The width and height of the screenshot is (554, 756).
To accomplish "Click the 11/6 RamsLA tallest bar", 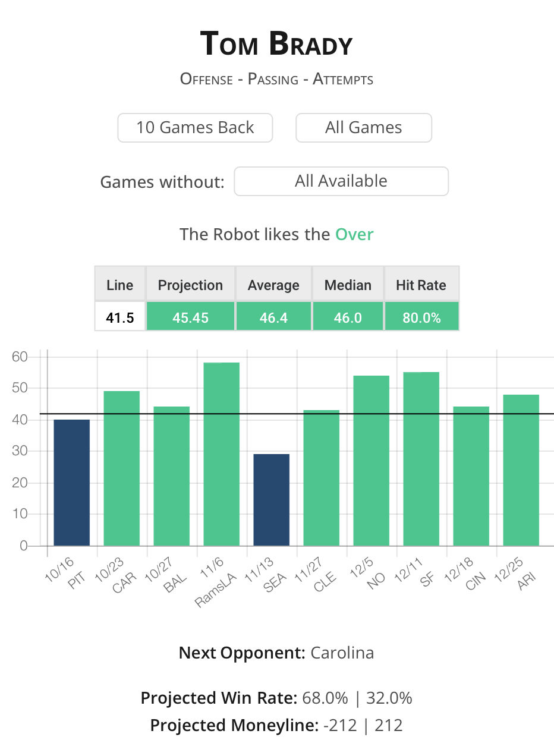I will tap(222, 454).
